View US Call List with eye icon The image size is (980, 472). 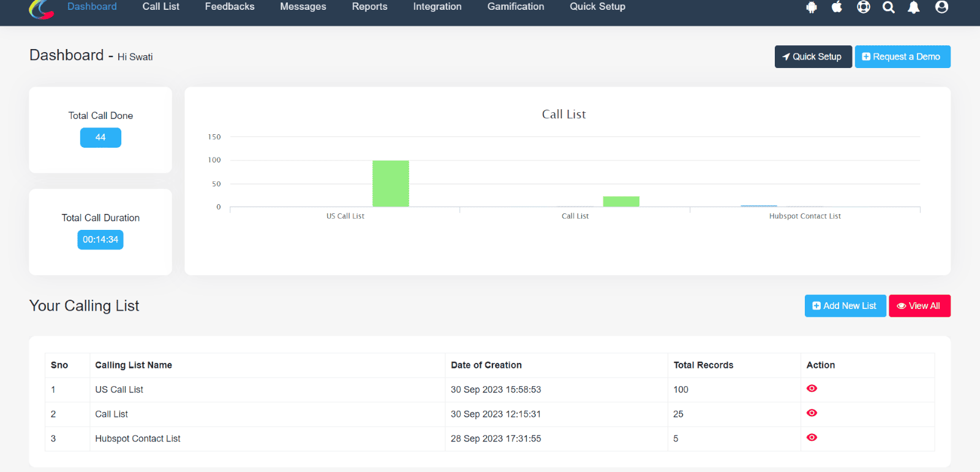click(812, 389)
